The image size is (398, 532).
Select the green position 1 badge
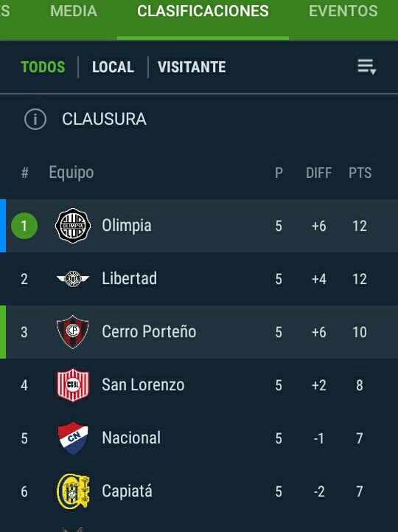[x=24, y=226]
